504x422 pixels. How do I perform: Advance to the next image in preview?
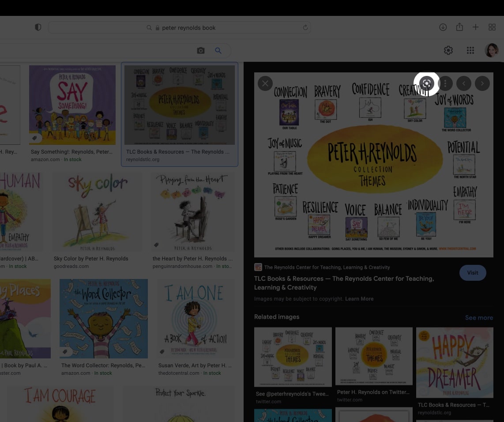click(x=482, y=83)
